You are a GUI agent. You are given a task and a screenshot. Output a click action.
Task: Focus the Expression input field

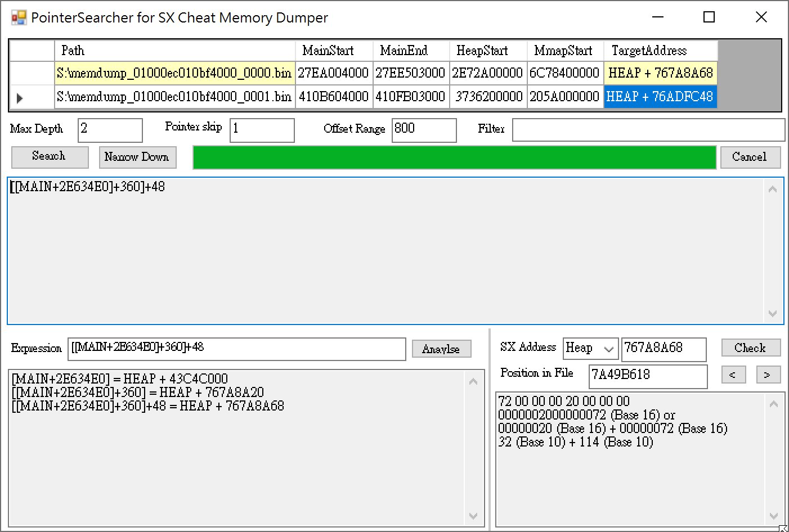[237, 349]
